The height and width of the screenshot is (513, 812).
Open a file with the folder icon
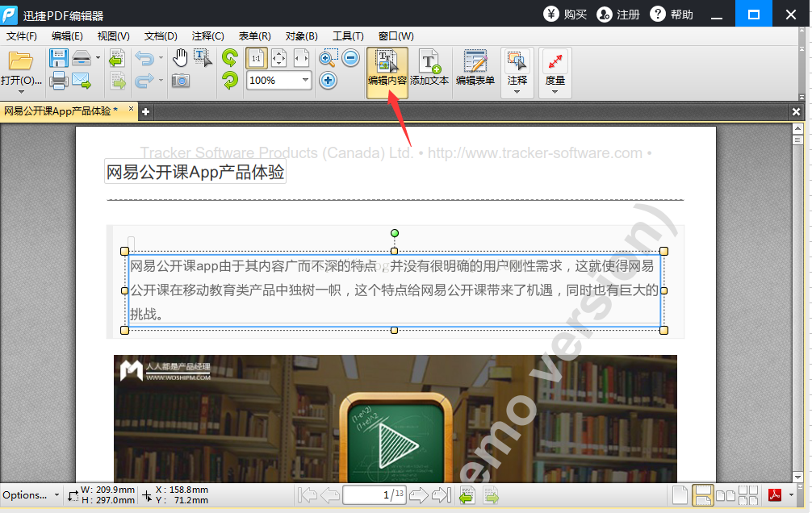coord(20,61)
